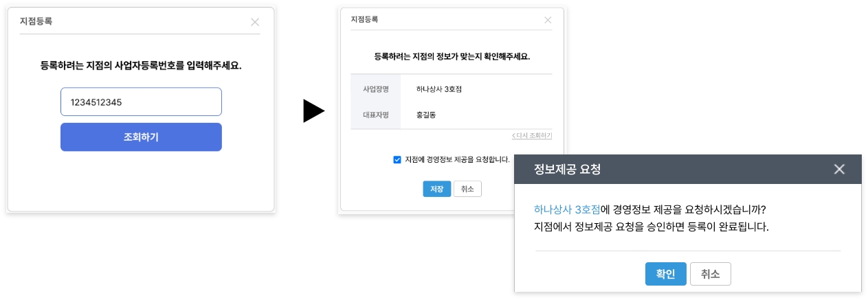Viewport: 868px width, 300px height.
Task: Click the business number field containing 1234512345
Action: pos(141,102)
